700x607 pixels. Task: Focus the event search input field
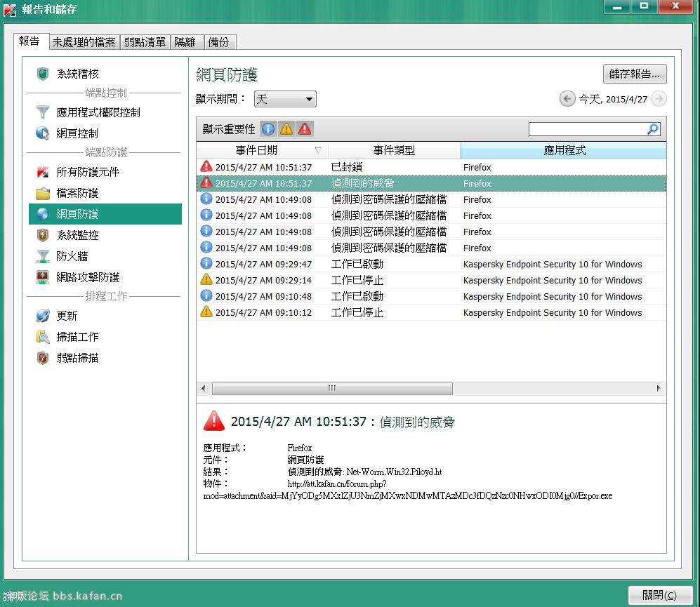[588, 129]
